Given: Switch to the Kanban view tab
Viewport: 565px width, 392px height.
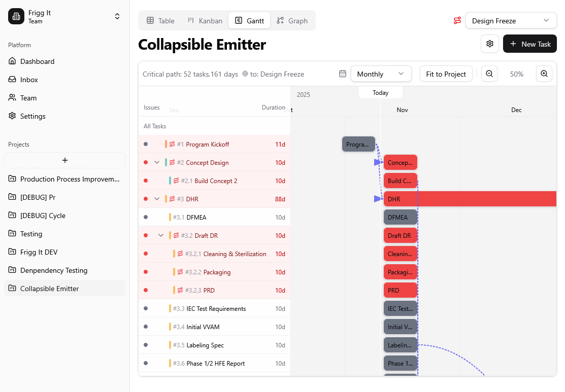Looking at the screenshot, I should coord(205,21).
